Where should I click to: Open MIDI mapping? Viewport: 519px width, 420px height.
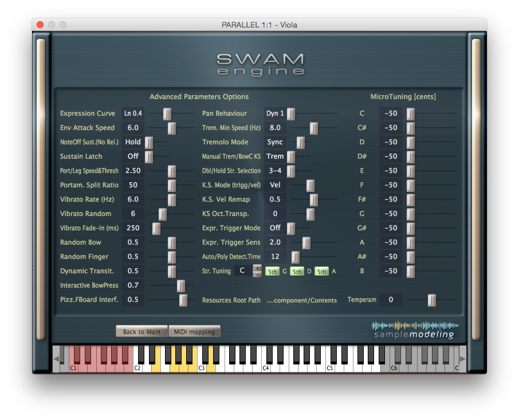(x=195, y=331)
